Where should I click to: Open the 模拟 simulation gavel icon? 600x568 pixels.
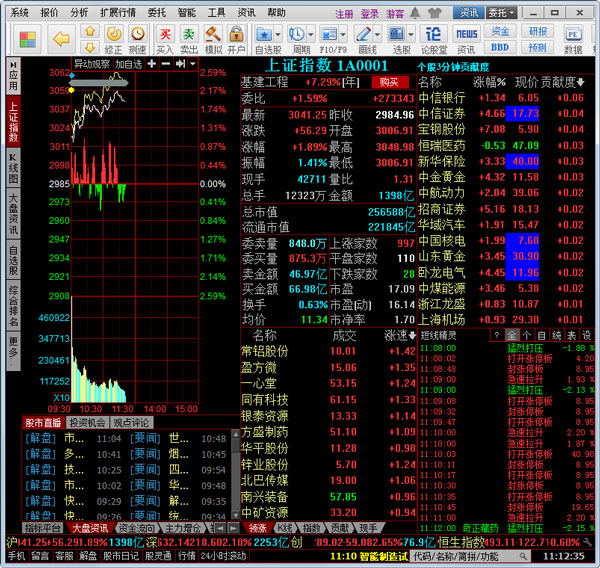(x=212, y=34)
